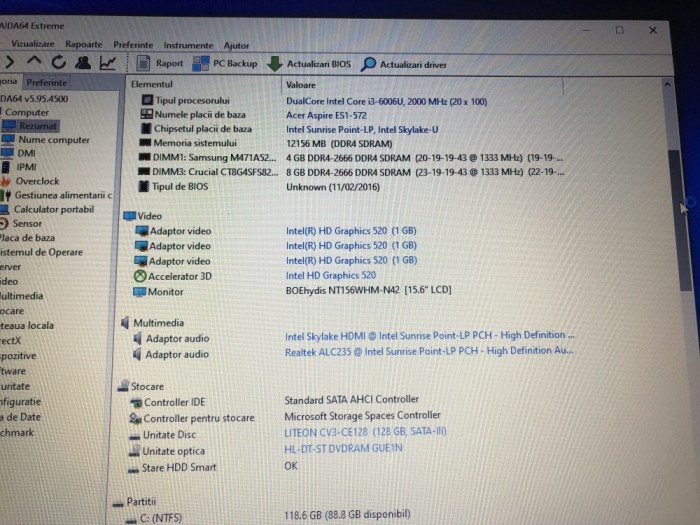Click the Video section monitor icon
Screen dimensions: 700x525
(129, 216)
